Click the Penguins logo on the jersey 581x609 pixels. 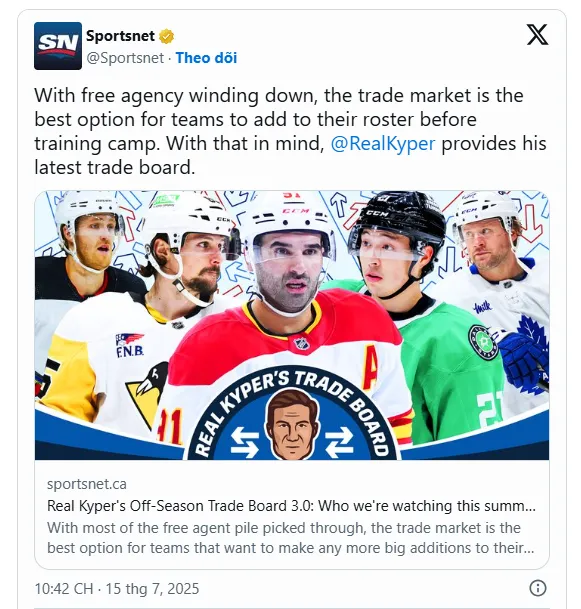click(x=148, y=394)
